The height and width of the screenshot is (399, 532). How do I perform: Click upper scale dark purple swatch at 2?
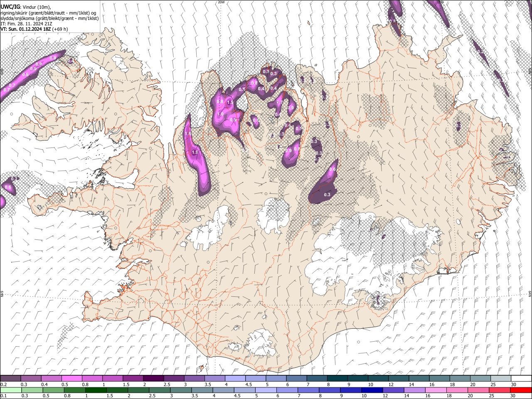pos(153,379)
